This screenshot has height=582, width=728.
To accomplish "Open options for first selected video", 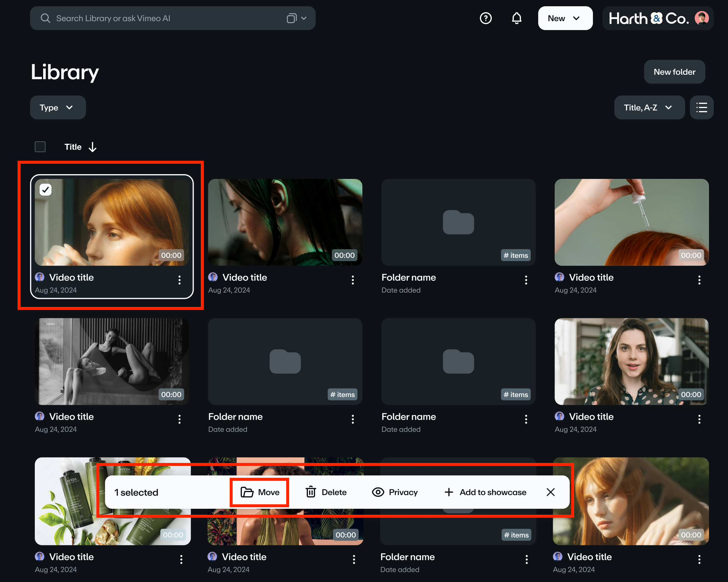I will click(x=179, y=280).
